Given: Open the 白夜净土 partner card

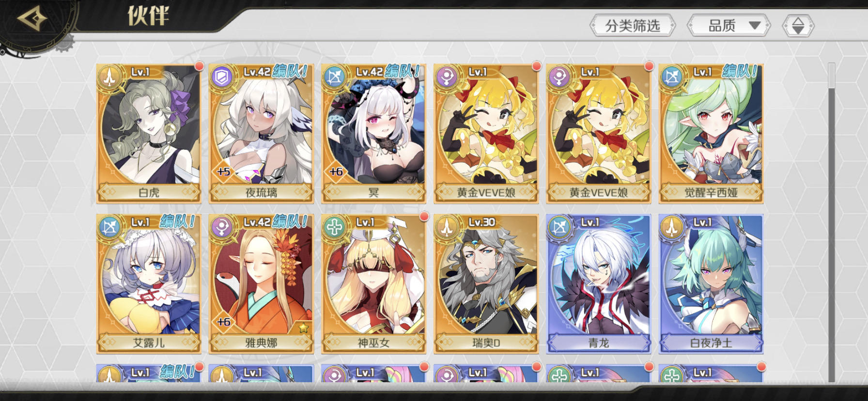Looking at the screenshot, I should pos(711,283).
